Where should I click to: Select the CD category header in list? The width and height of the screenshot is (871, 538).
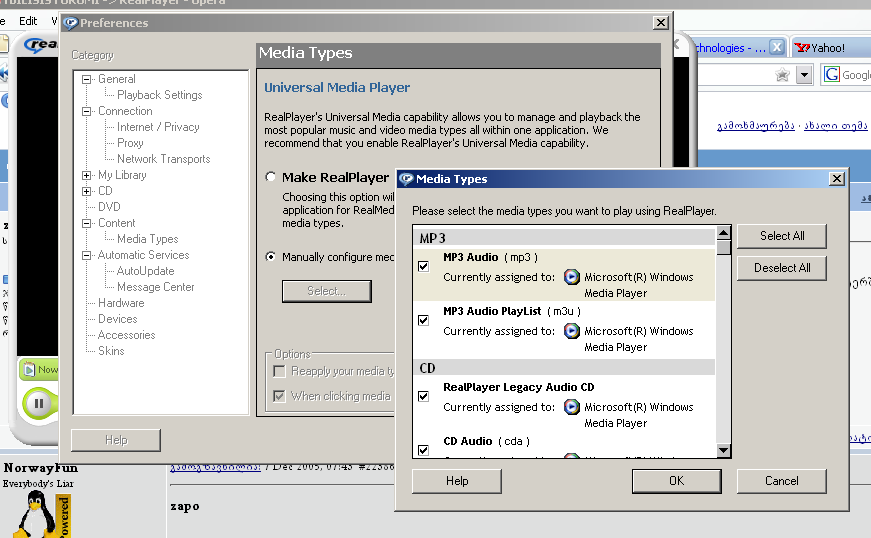(564, 368)
